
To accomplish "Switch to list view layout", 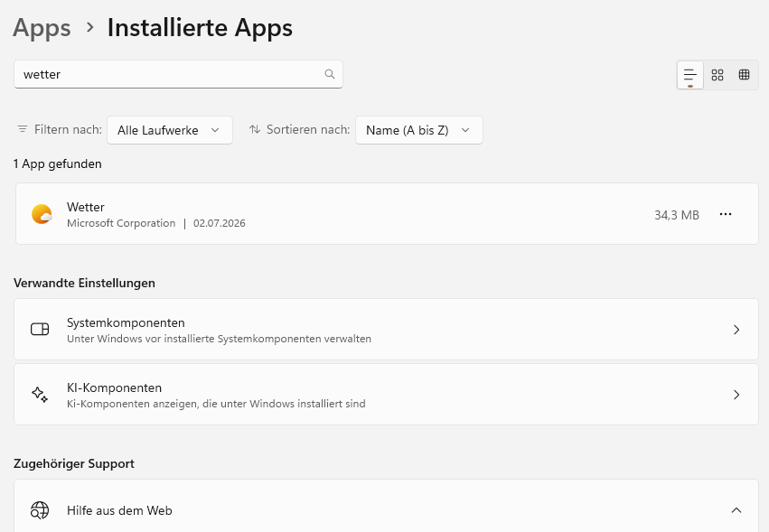I will point(690,75).
